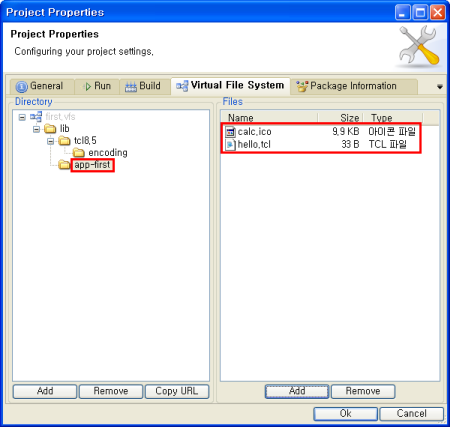Click the TCL 파일 type cell
This screenshot has height=427, width=450.
pyautogui.click(x=388, y=145)
